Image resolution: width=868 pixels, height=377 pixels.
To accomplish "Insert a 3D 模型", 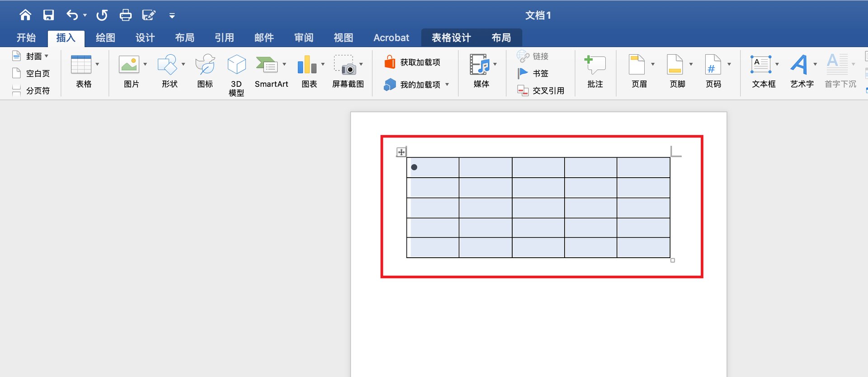I will coord(236,75).
